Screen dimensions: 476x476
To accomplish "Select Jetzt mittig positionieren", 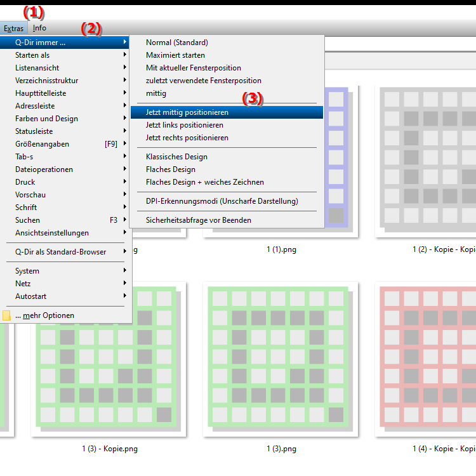I will [x=187, y=112].
